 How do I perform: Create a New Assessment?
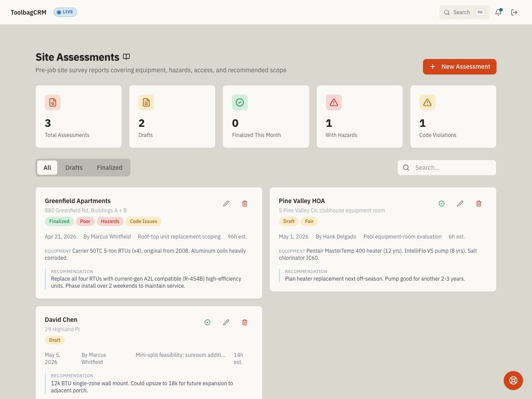tap(460, 66)
